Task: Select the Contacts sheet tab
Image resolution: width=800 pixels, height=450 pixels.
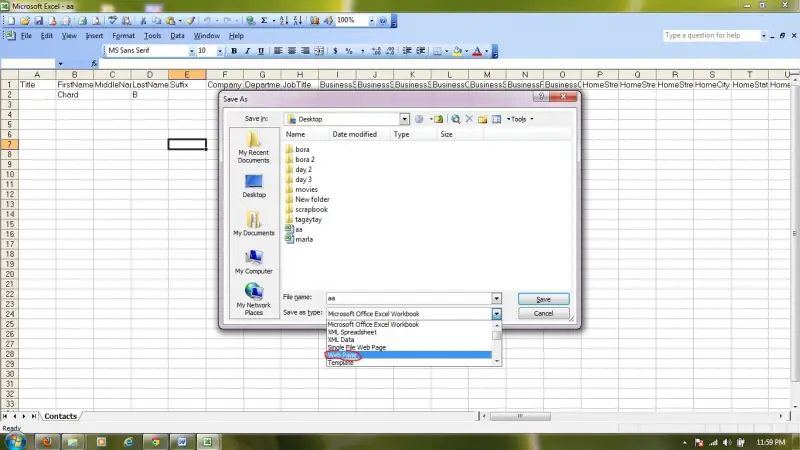Action: coord(60,416)
